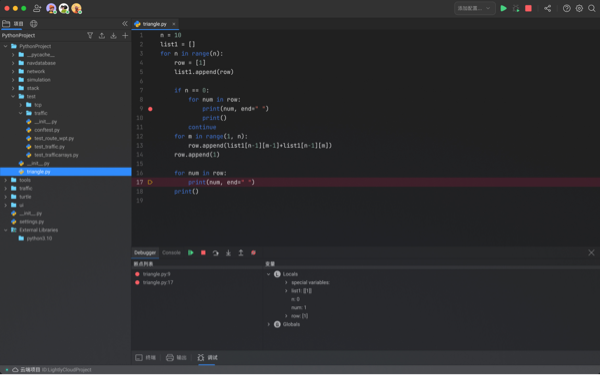Open the debug tab in bottom bar

click(x=207, y=358)
